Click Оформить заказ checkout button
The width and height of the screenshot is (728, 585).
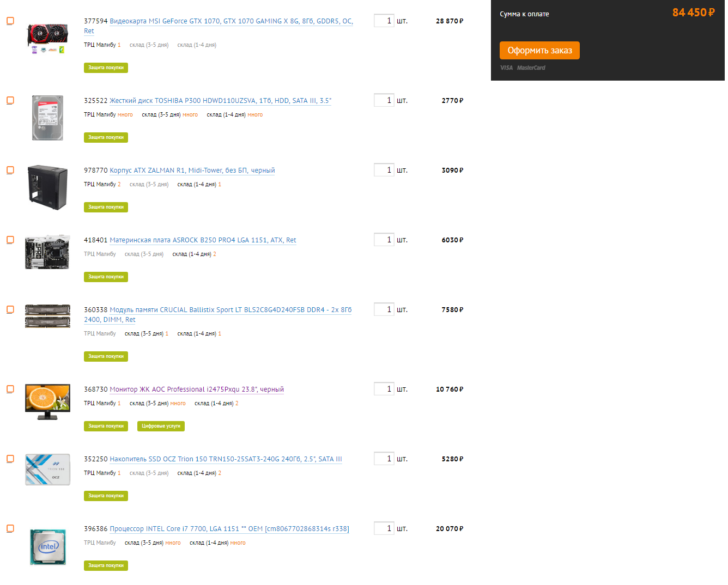coord(539,51)
